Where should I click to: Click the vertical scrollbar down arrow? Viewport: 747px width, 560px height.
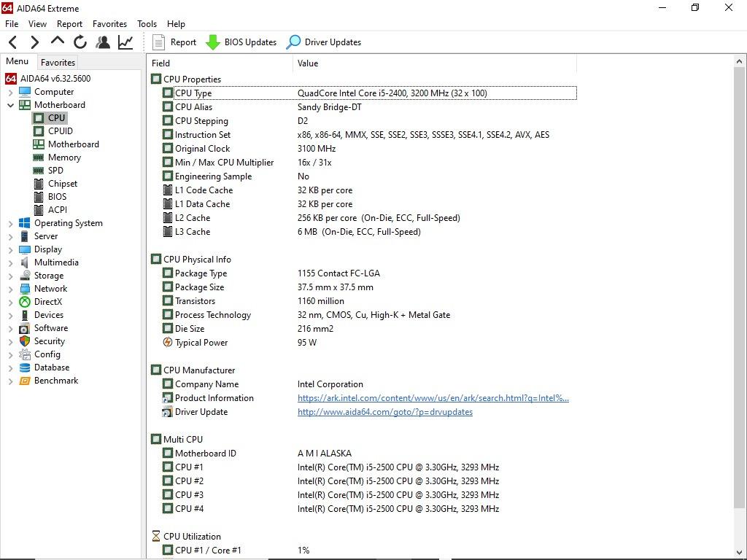(x=740, y=552)
